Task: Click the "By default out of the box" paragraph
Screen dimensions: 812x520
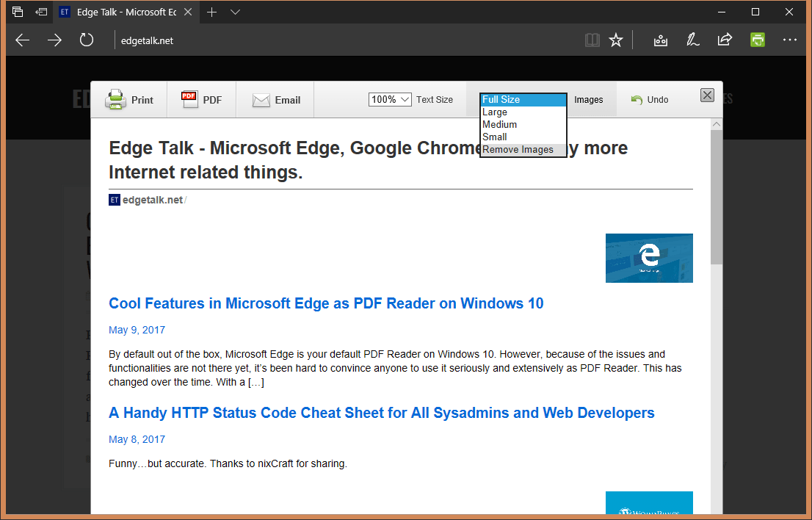Action: [395, 368]
